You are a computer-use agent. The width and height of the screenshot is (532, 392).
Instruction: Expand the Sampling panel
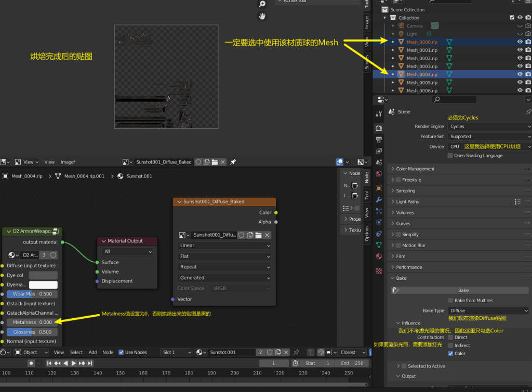click(x=405, y=191)
